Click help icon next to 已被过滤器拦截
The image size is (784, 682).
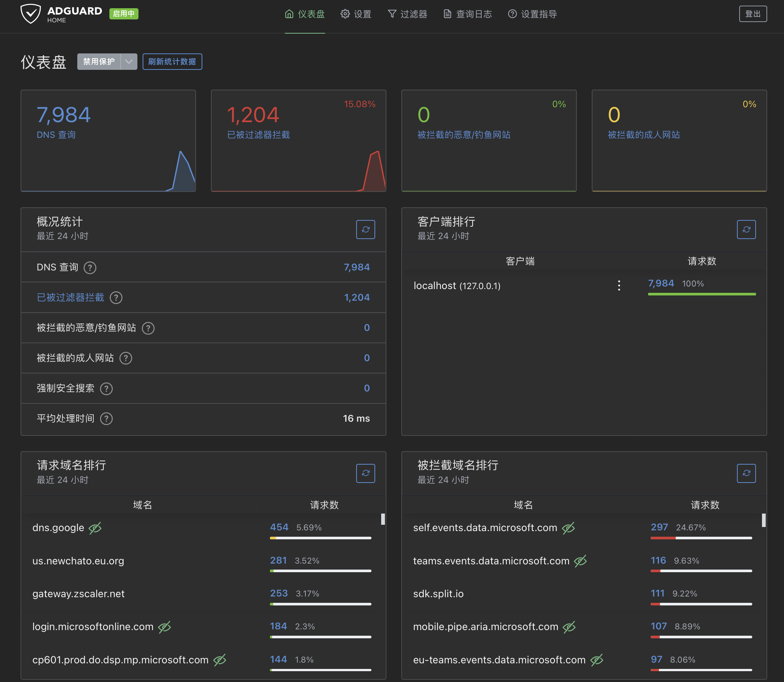(x=116, y=298)
